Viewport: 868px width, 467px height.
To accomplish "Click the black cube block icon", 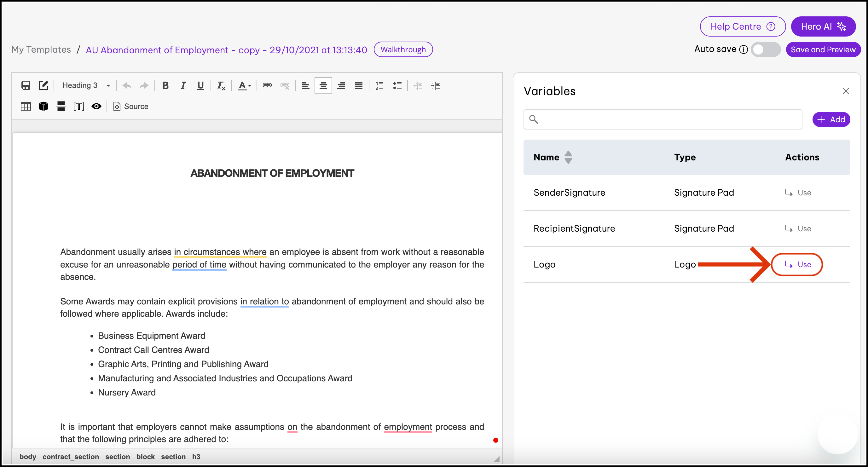I will tap(43, 107).
